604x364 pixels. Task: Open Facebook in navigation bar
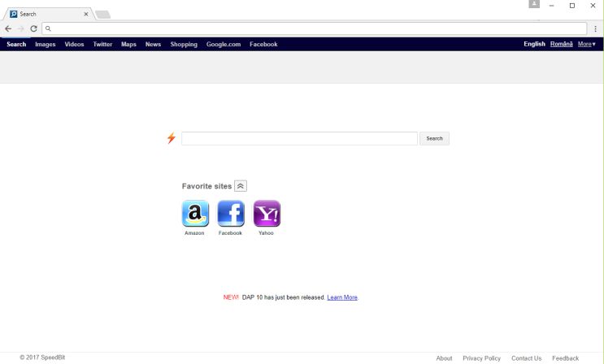tap(263, 45)
